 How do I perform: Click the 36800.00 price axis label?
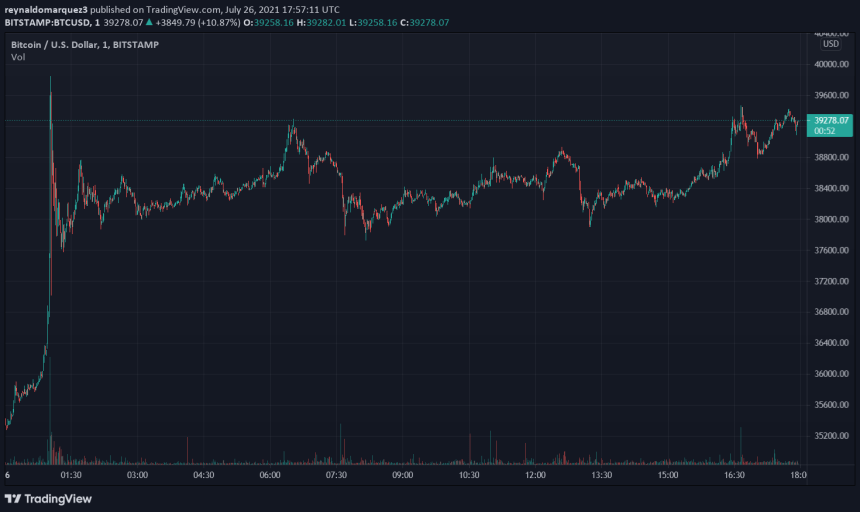[831, 311]
